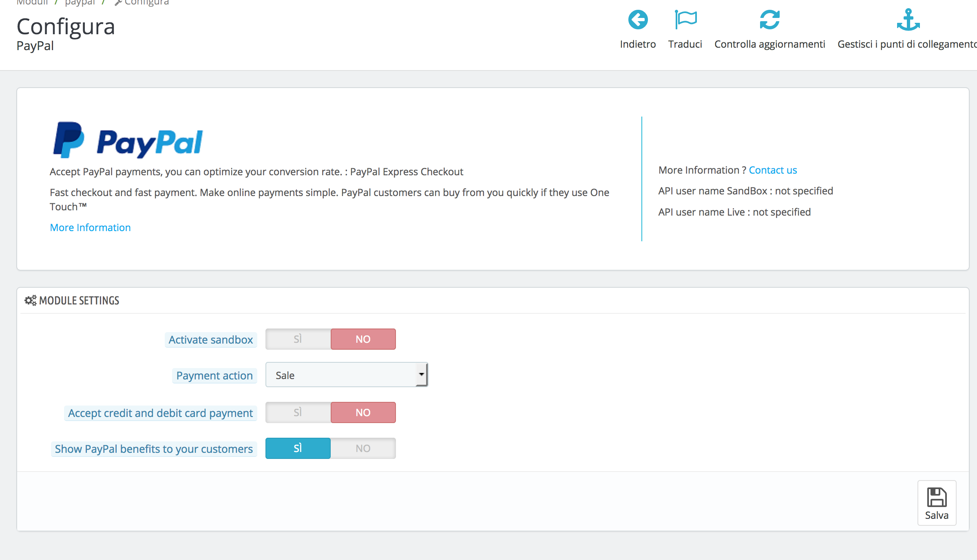Set Activate sandbox to NO
This screenshot has height=560, width=977.
coord(363,339)
